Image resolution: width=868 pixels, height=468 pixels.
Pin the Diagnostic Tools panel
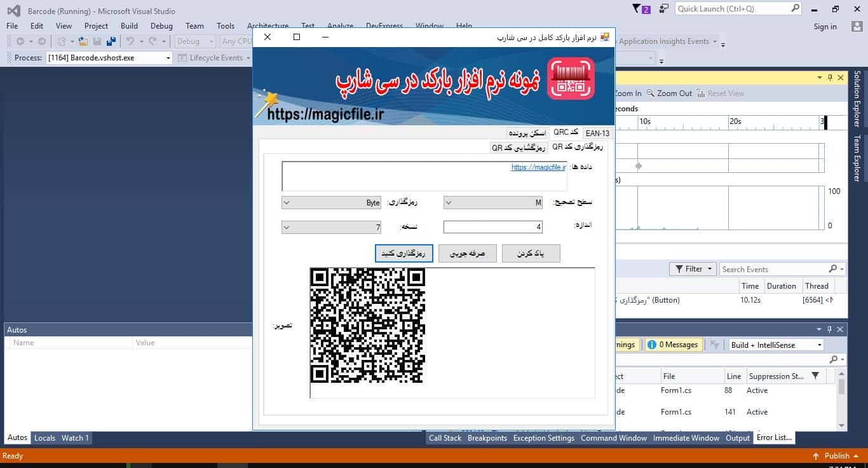(829, 78)
